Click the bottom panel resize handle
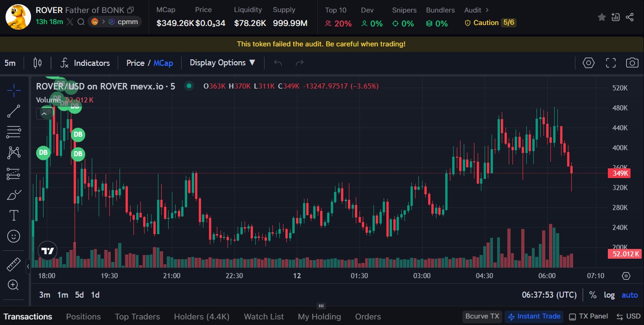644x325 pixels. pyautogui.click(x=322, y=306)
